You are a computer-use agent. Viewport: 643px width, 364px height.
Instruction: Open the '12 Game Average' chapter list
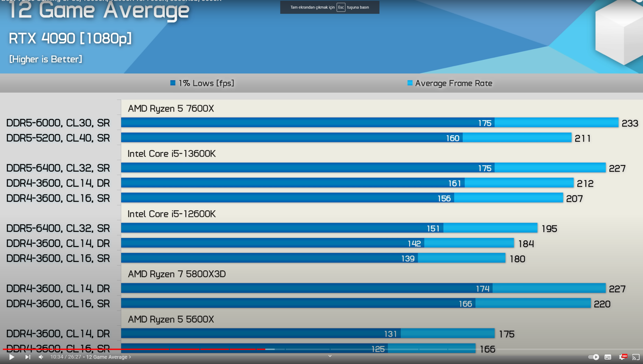point(109,357)
